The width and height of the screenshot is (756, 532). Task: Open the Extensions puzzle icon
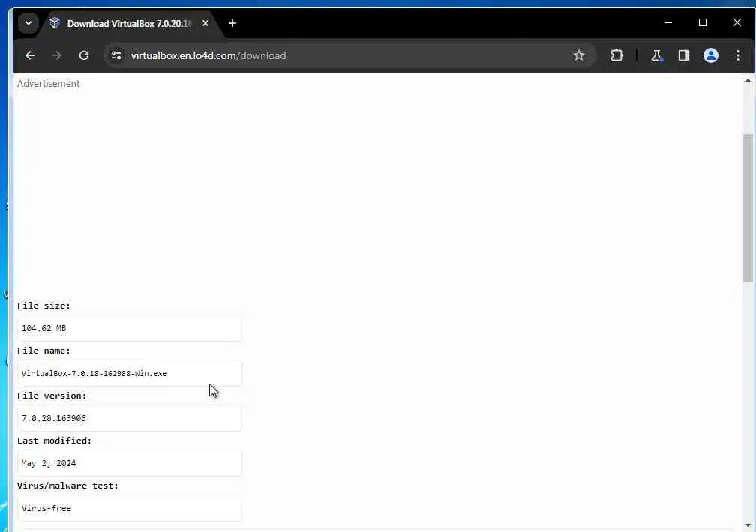616,56
